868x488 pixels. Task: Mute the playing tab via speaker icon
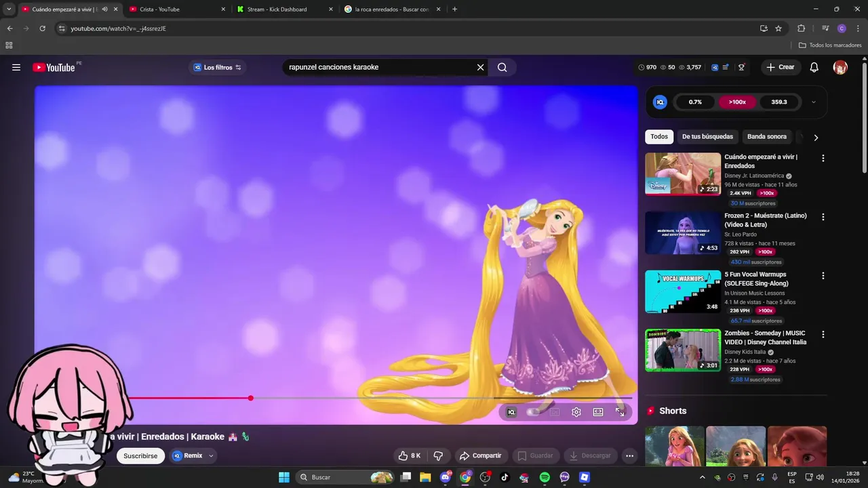[104, 9]
